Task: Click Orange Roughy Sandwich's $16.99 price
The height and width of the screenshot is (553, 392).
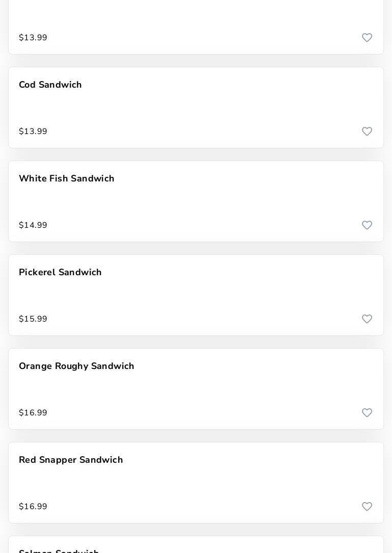Action: click(x=33, y=413)
